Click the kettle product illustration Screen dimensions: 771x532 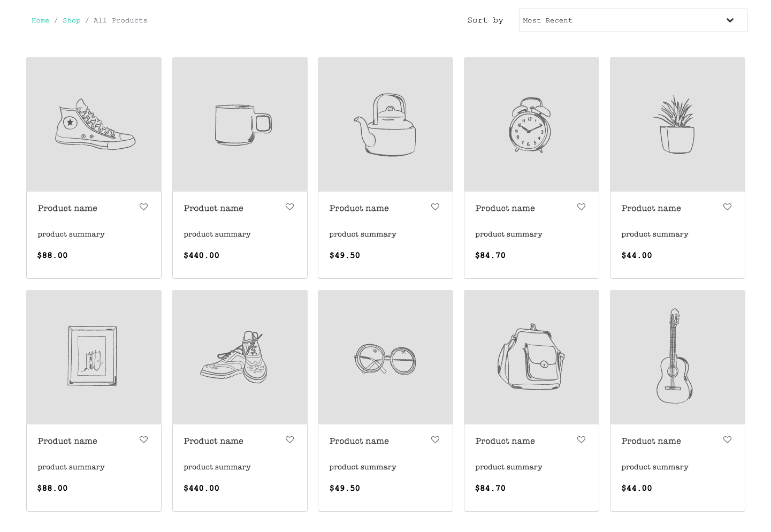pos(385,124)
